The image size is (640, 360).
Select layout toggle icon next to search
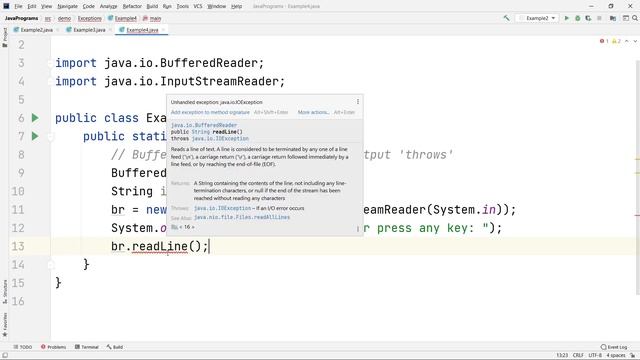click(625, 18)
